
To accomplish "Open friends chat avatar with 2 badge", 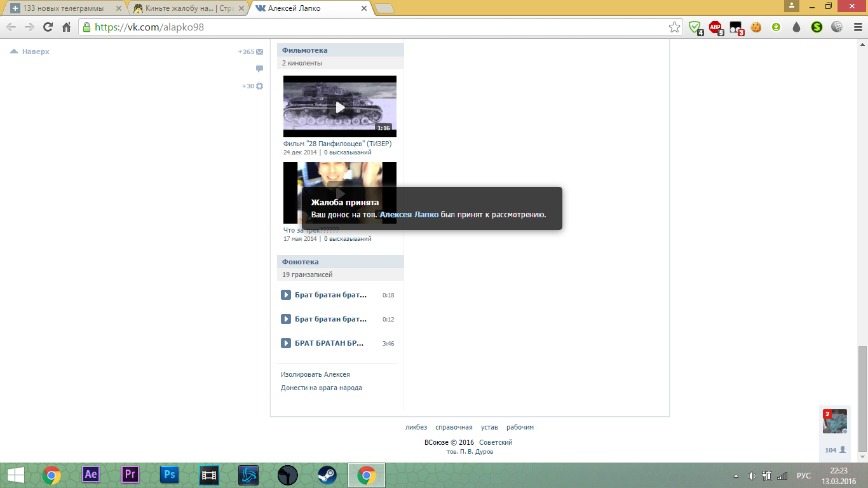I will (x=835, y=421).
